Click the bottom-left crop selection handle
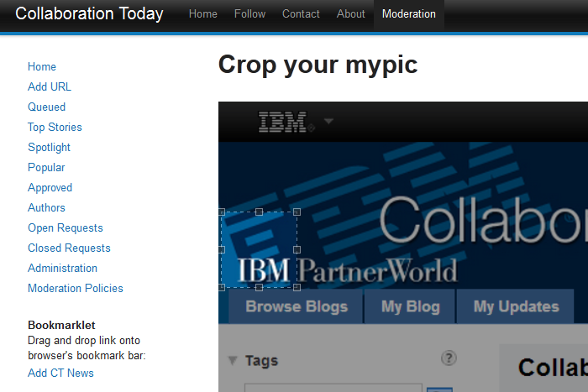The image size is (588, 392). [222, 287]
